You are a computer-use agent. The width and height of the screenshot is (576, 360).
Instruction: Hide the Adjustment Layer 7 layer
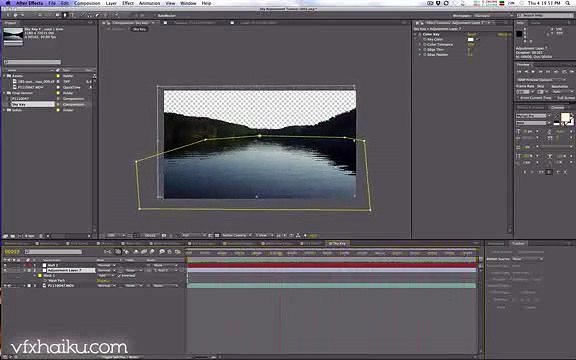coord(5,270)
